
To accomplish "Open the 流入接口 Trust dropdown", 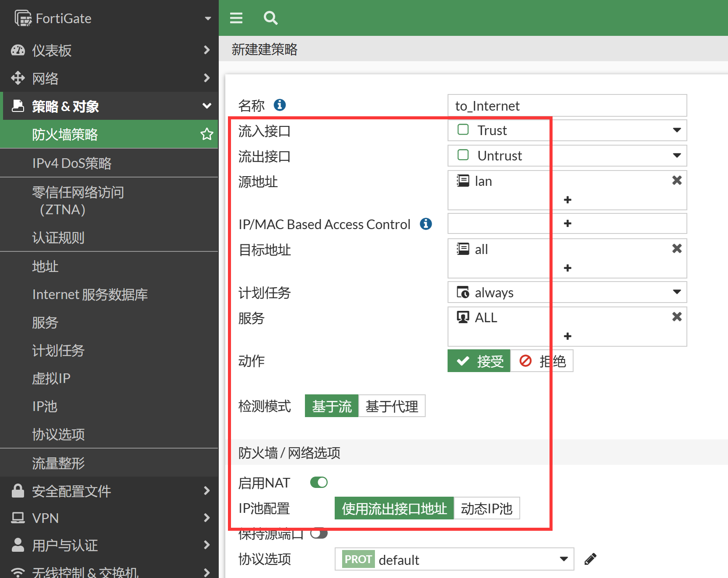I will (x=676, y=130).
